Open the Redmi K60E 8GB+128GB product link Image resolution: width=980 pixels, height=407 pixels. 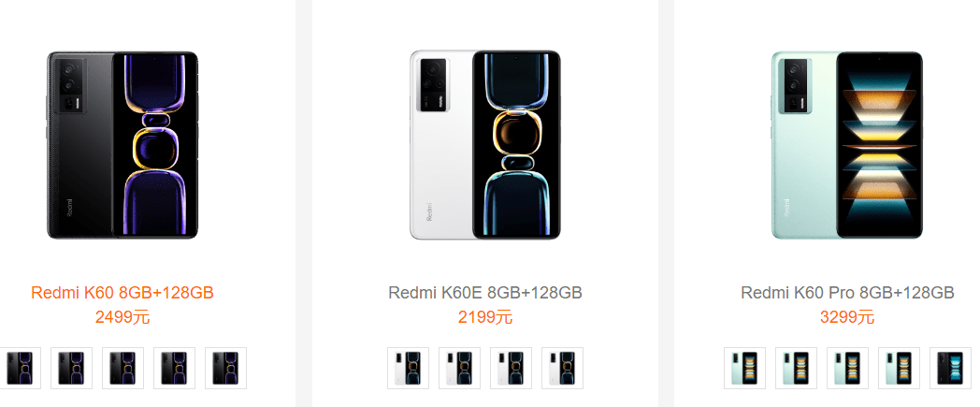tap(485, 293)
